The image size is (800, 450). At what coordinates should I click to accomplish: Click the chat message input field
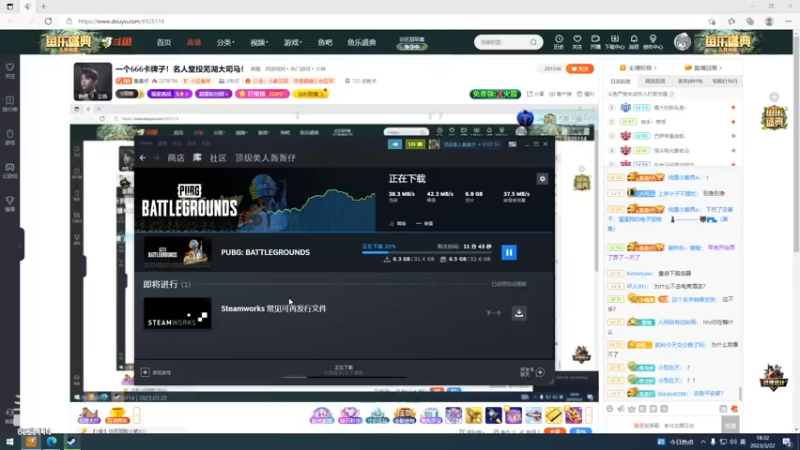pos(664,425)
